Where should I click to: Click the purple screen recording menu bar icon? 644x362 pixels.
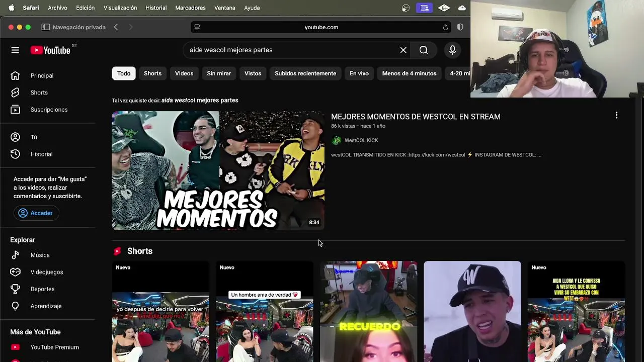[424, 8]
